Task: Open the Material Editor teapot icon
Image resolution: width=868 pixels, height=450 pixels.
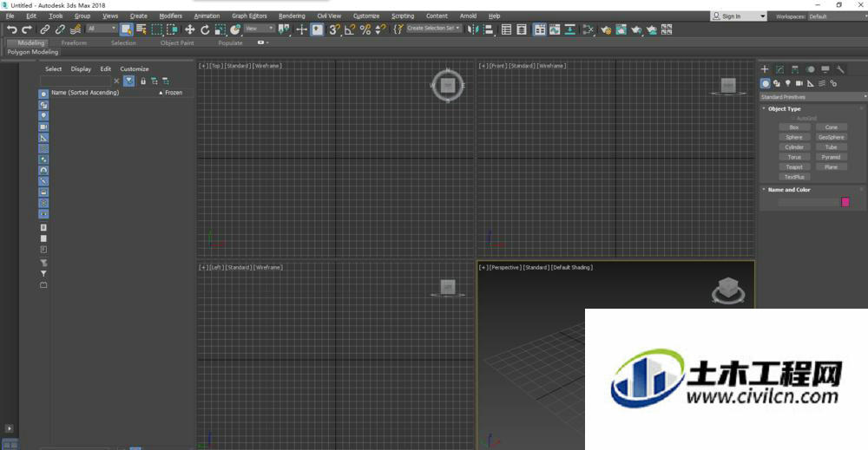Action: coord(588,29)
